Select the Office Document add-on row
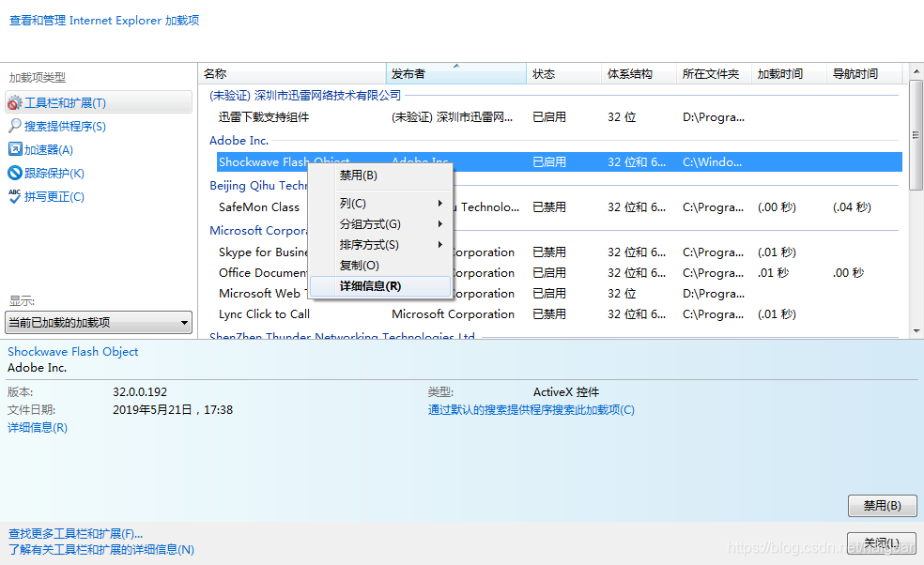924x565 pixels. click(x=559, y=273)
